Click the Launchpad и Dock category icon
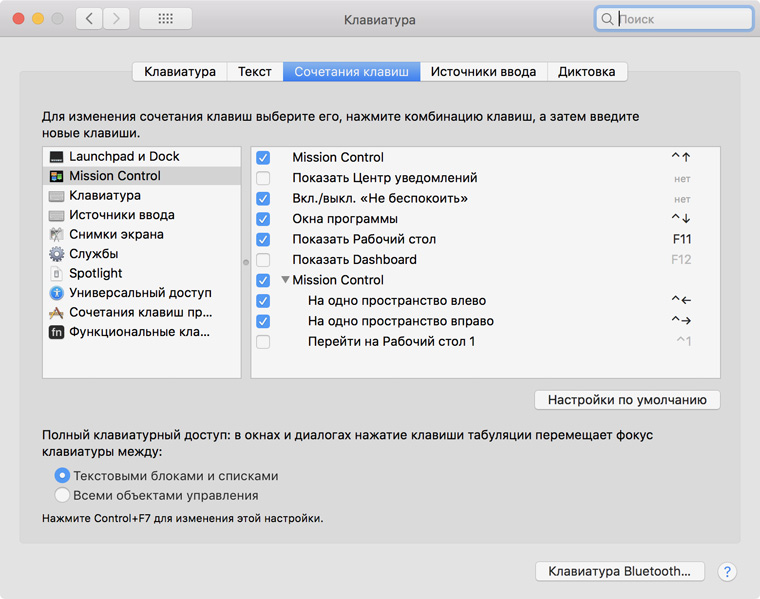Image resolution: width=760 pixels, height=599 pixels. coord(56,157)
